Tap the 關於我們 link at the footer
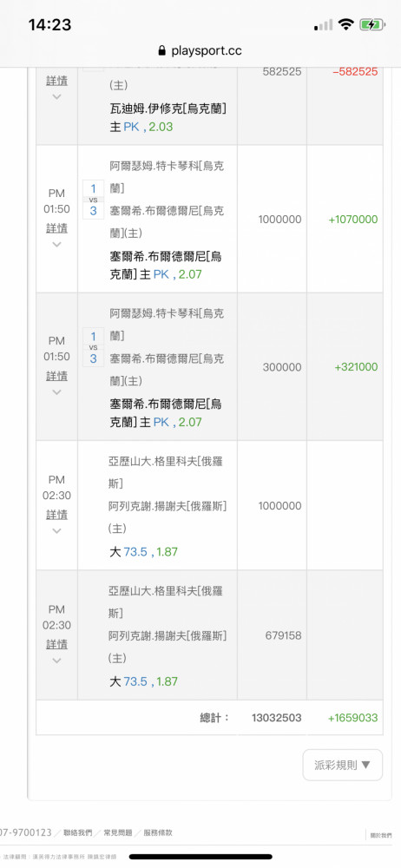401x868 pixels. (381, 835)
